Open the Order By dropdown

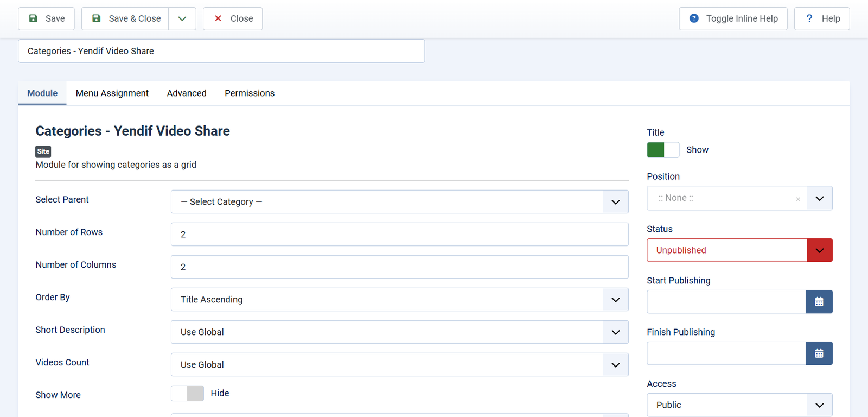tap(400, 300)
